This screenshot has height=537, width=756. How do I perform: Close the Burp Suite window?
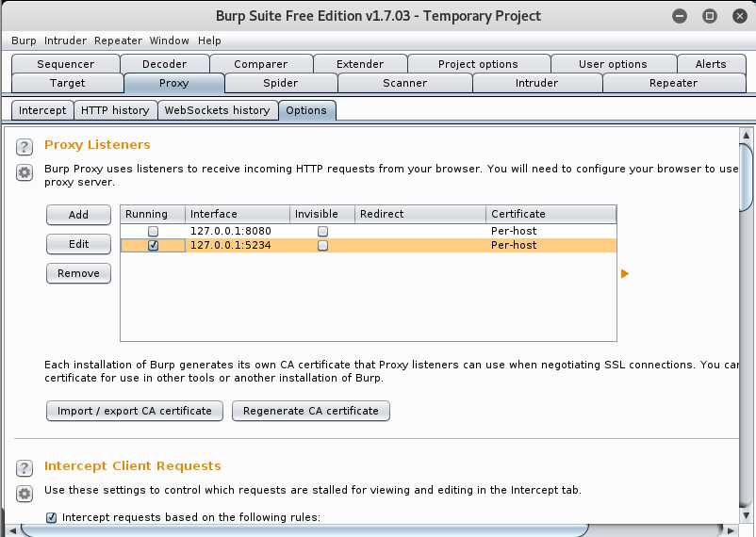point(740,16)
